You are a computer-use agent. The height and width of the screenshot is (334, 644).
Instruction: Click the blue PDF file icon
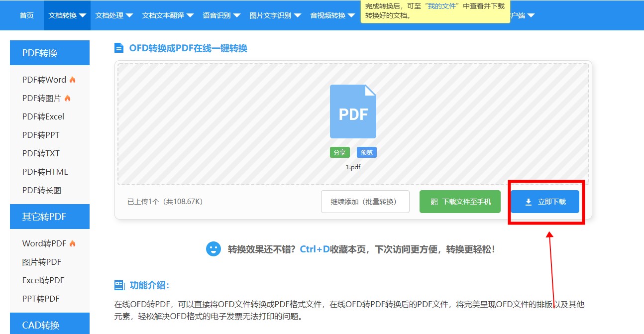[353, 111]
